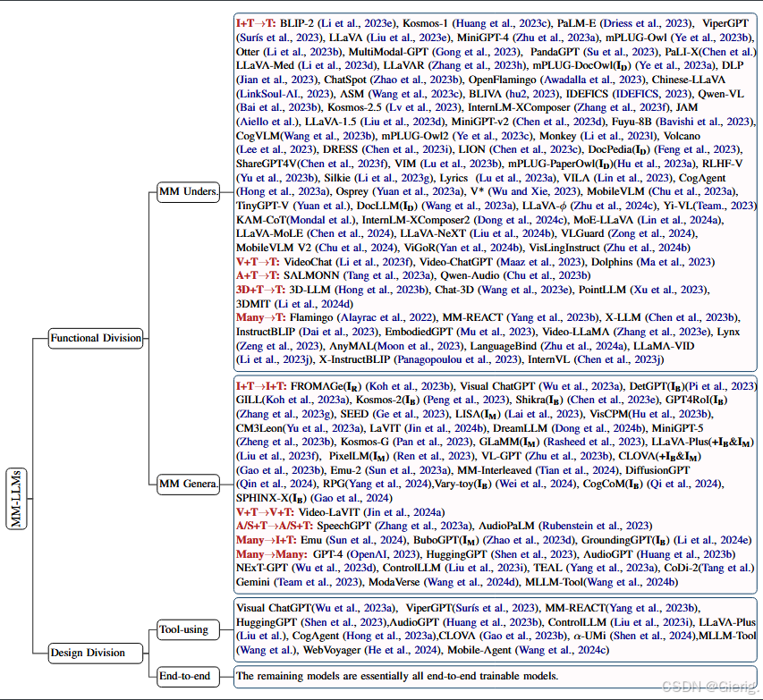
Task: Select the MM-LLMs root node
Action: tap(16, 500)
